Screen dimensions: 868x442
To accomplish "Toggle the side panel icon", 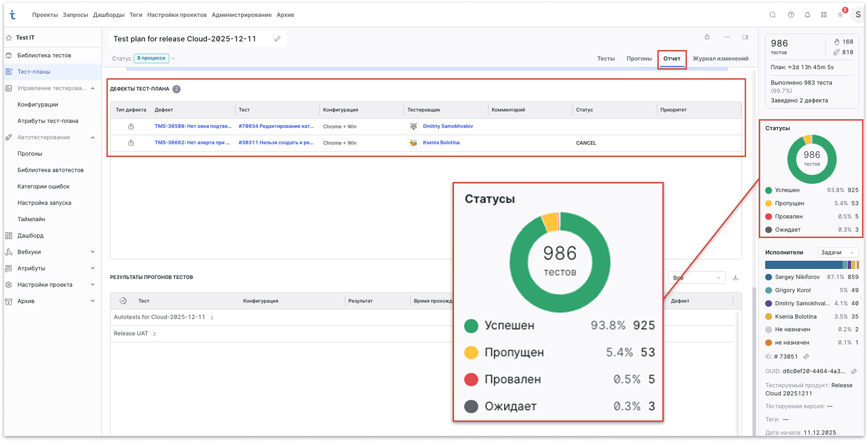I will tap(745, 37).
